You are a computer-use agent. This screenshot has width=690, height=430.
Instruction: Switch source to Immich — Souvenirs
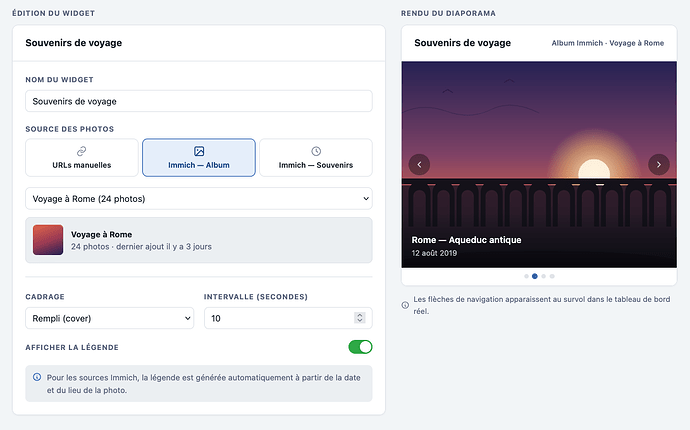(x=316, y=158)
